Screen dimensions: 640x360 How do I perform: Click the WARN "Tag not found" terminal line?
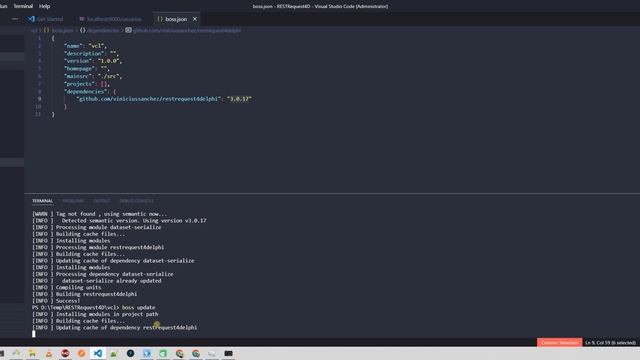pos(99,214)
